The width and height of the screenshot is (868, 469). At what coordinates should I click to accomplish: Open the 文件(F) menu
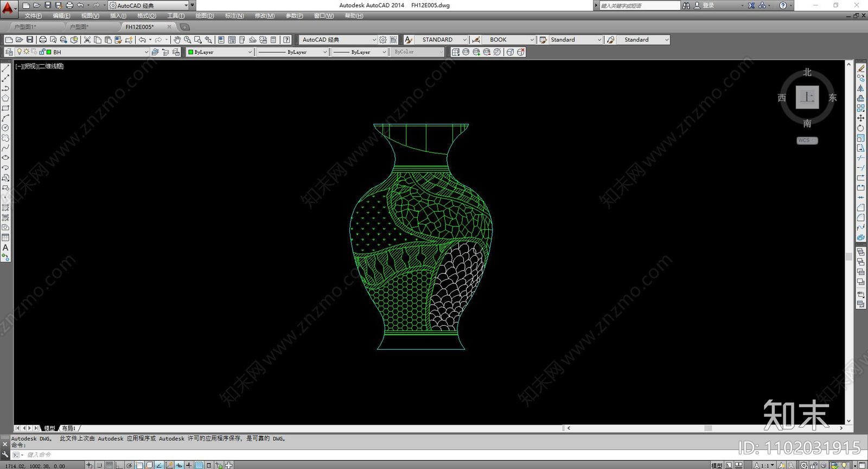(33, 16)
